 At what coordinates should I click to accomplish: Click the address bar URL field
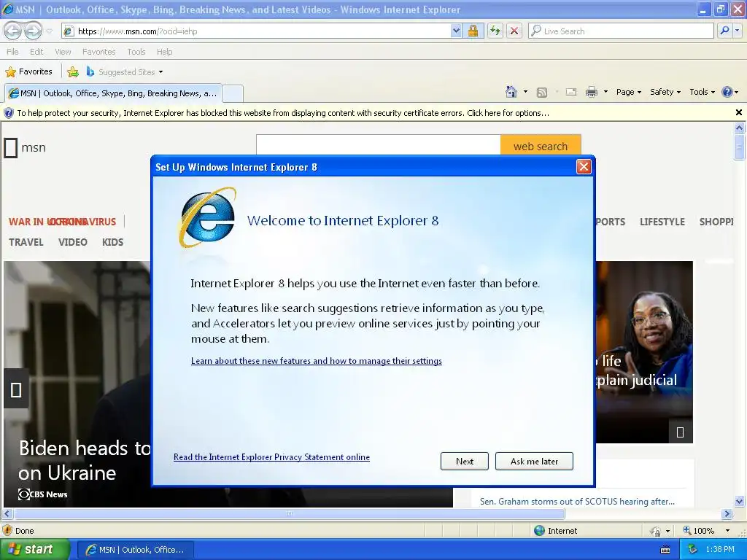[x=256, y=31]
